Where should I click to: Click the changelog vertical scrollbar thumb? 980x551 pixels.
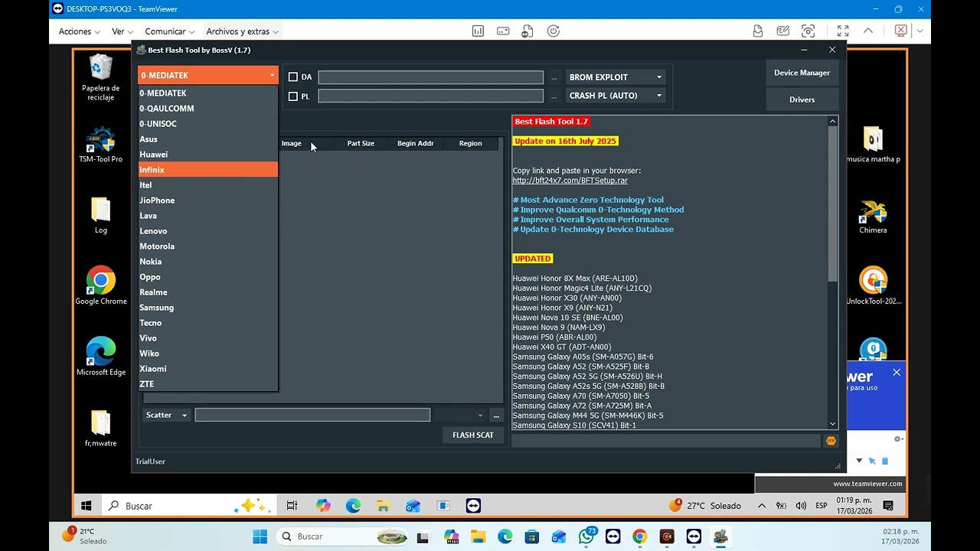tap(832, 203)
